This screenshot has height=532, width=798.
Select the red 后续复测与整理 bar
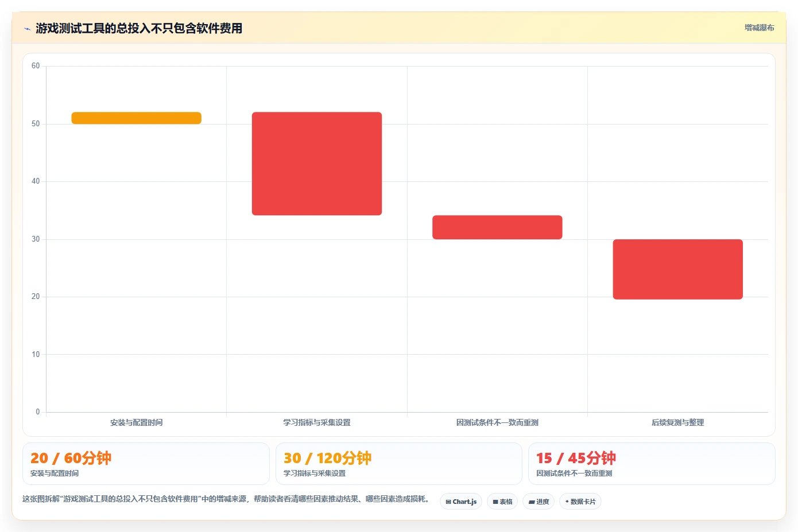(x=678, y=269)
